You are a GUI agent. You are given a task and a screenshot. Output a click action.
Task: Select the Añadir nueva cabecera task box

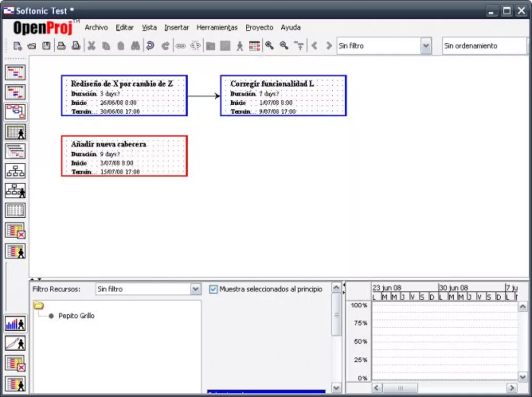point(124,156)
